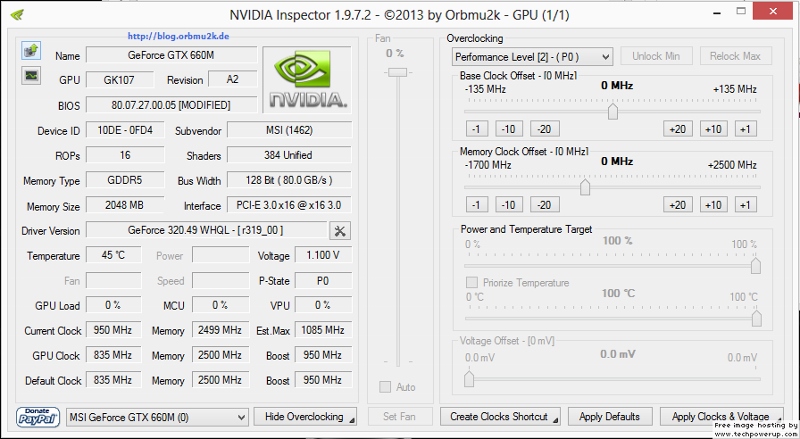The image size is (800, 439).
Task: Click the BIOS version field
Action: pyautogui.click(x=171, y=105)
